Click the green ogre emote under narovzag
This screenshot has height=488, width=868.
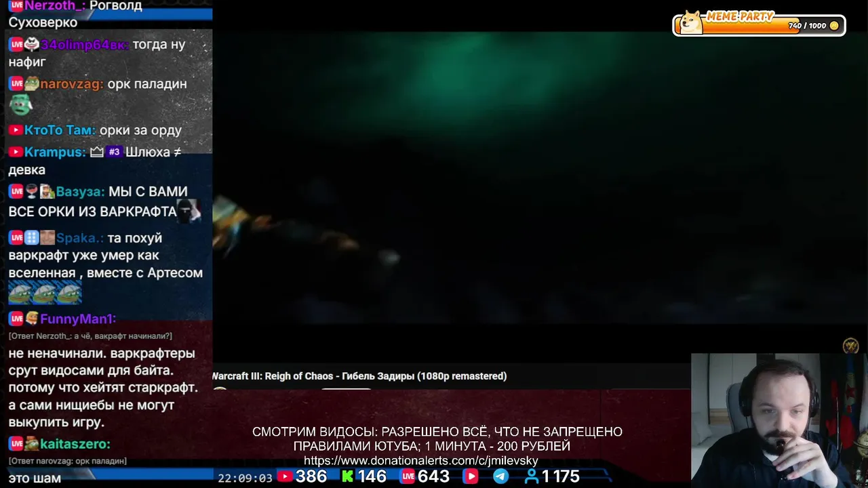[x=20, y=104]
